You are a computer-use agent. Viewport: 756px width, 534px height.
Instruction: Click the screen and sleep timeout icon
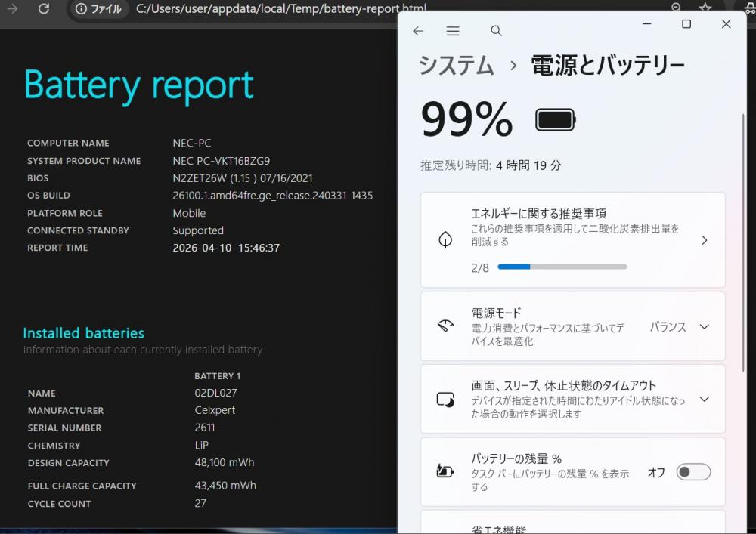pos(445,400)
